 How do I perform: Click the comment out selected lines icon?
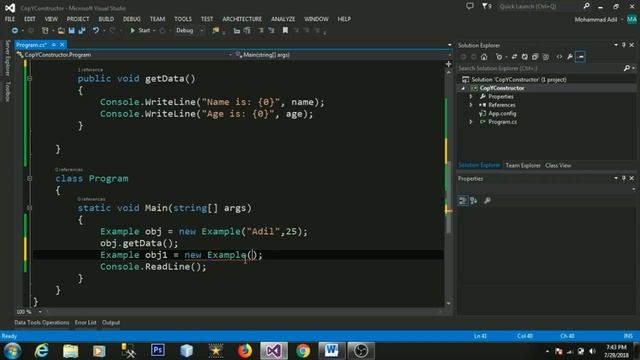coord(261,31)
